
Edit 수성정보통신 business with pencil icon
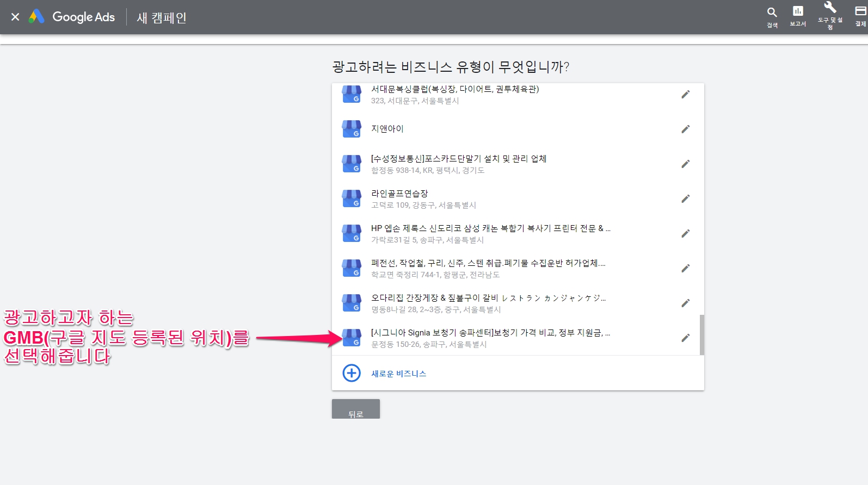point(686,164)
